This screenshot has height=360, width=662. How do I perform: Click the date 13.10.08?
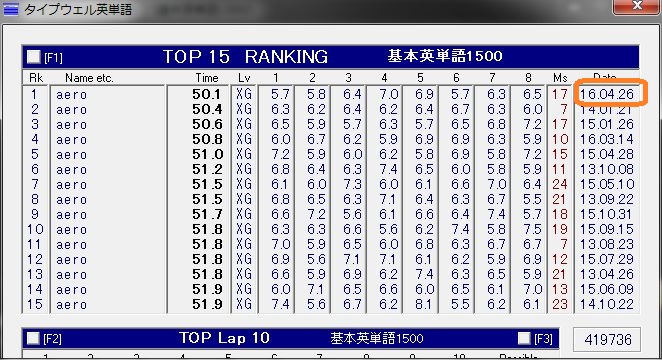point(607,169)
